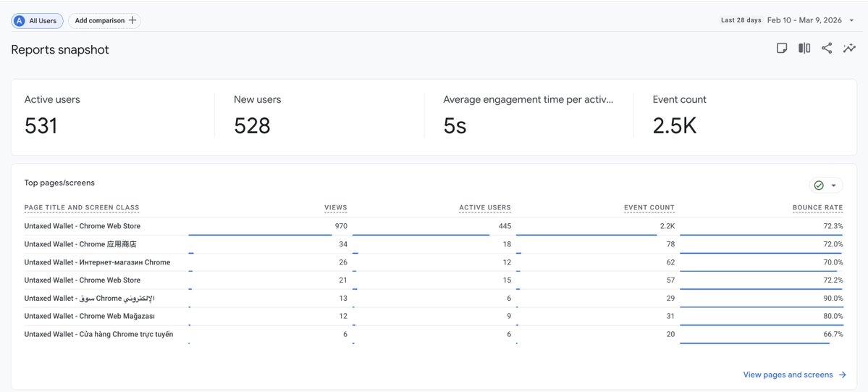Click the Chrome 应用商店 page row title
The height and width of the screenshot is (392, 868).
click(x=80, y=244)
